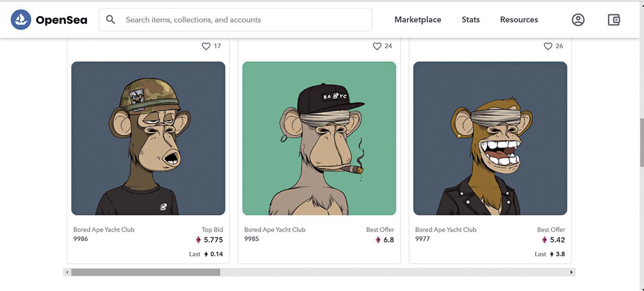The image size is (644, 291).
Task: Open the account profile icon
Action: [578, 20]
